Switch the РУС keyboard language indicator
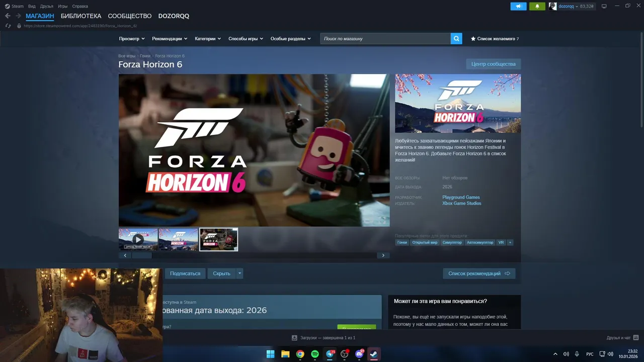The height and width of the screenshot is (362, 644). pos(590,354)
